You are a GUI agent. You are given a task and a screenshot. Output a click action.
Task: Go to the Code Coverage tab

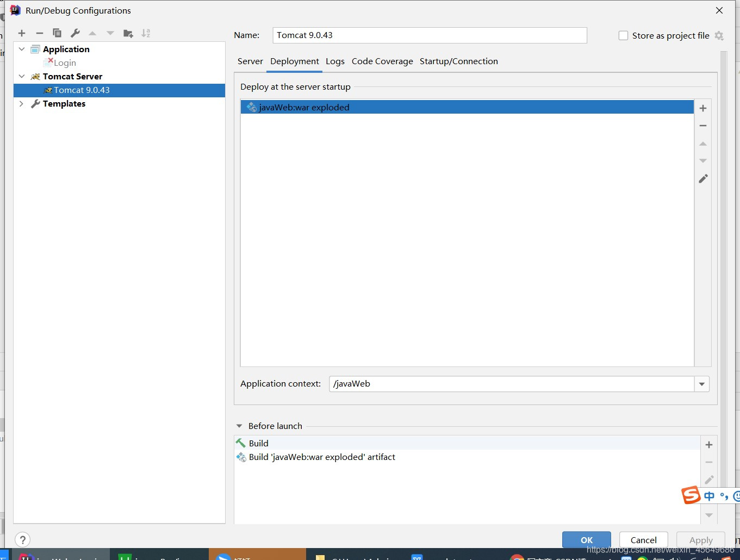[x=382, y=61]
